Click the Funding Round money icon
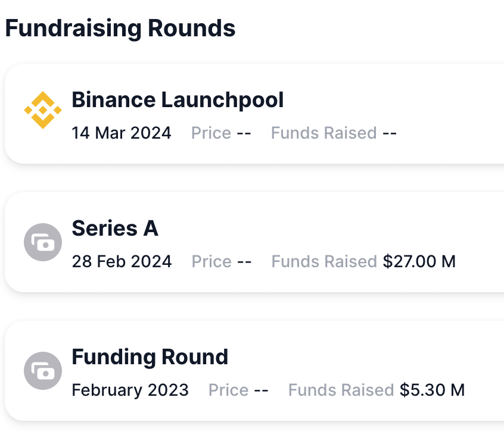 pyautogui.click(x=42, y=371)
